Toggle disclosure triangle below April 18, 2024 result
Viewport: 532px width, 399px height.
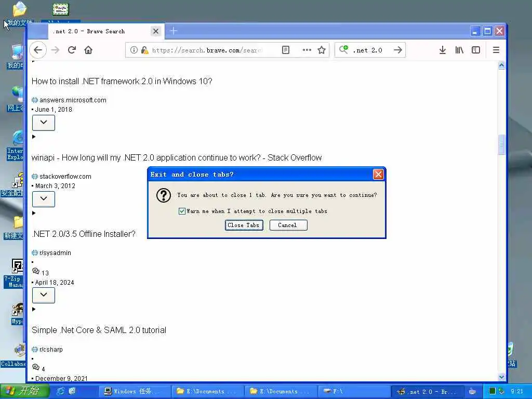[34, 309]
